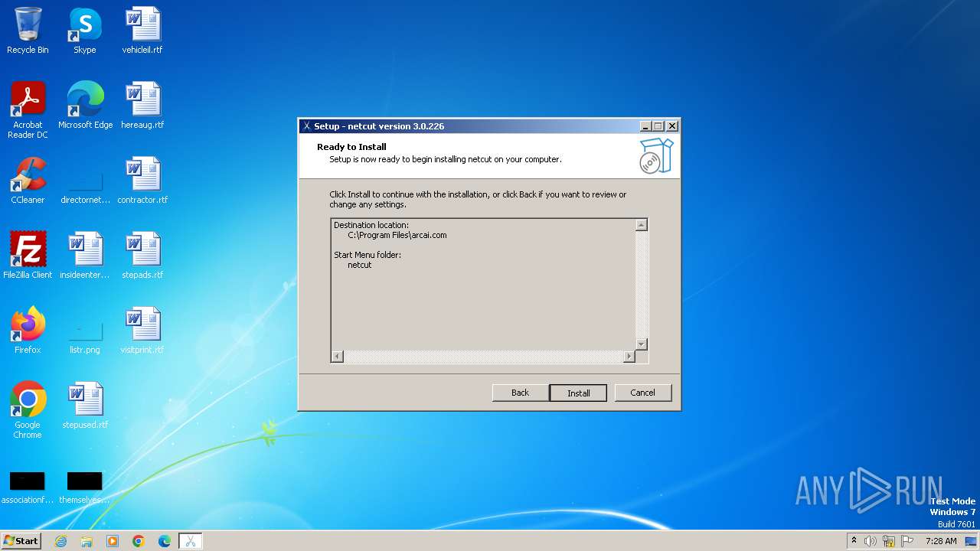The height and width of the screenshot is (551, 980).
Task: Click Install to begin installation
Action: [x=578, y=393]
